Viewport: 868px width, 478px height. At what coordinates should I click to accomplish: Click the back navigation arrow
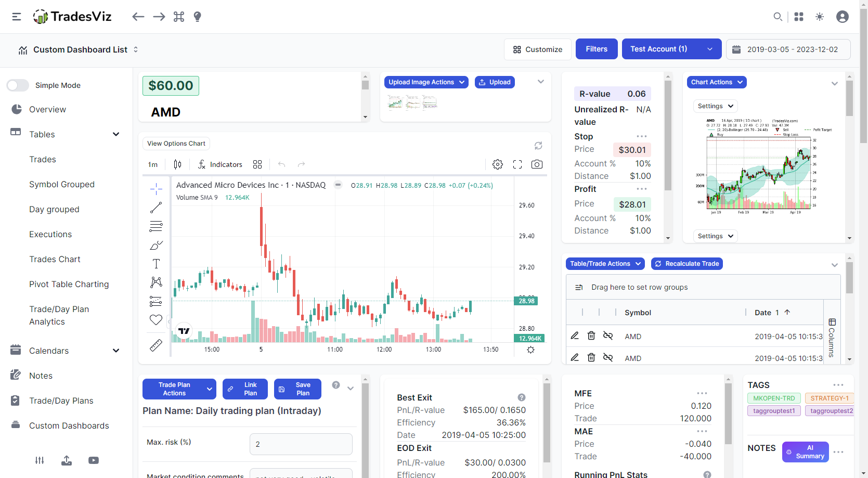(x=138, y=17)
